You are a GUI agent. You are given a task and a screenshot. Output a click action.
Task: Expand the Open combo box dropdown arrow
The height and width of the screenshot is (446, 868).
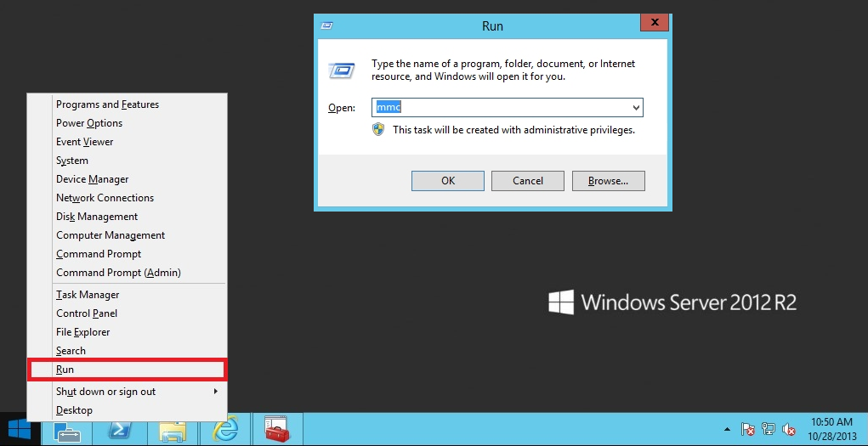point(635,108)
